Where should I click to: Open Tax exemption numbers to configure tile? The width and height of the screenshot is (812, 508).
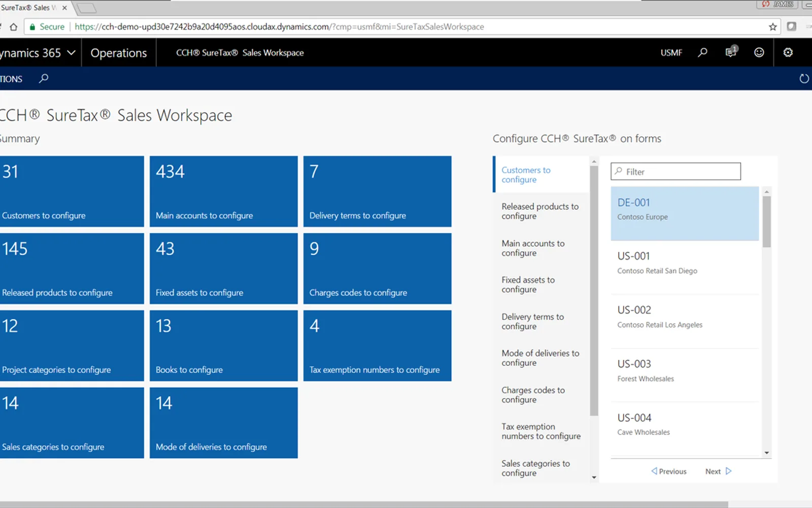tap(377, 346)
